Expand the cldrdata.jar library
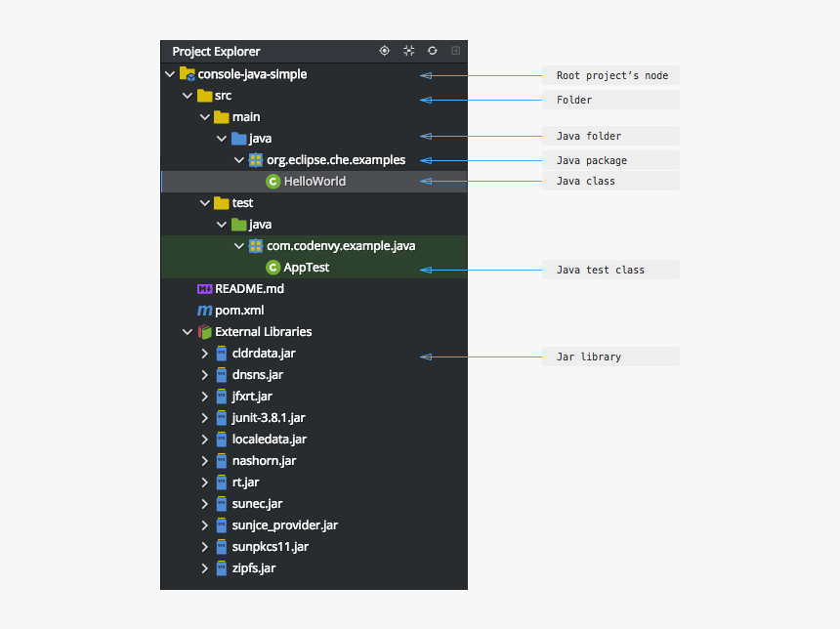This screenshot has width=840, height=629. [x=205, y=354]
